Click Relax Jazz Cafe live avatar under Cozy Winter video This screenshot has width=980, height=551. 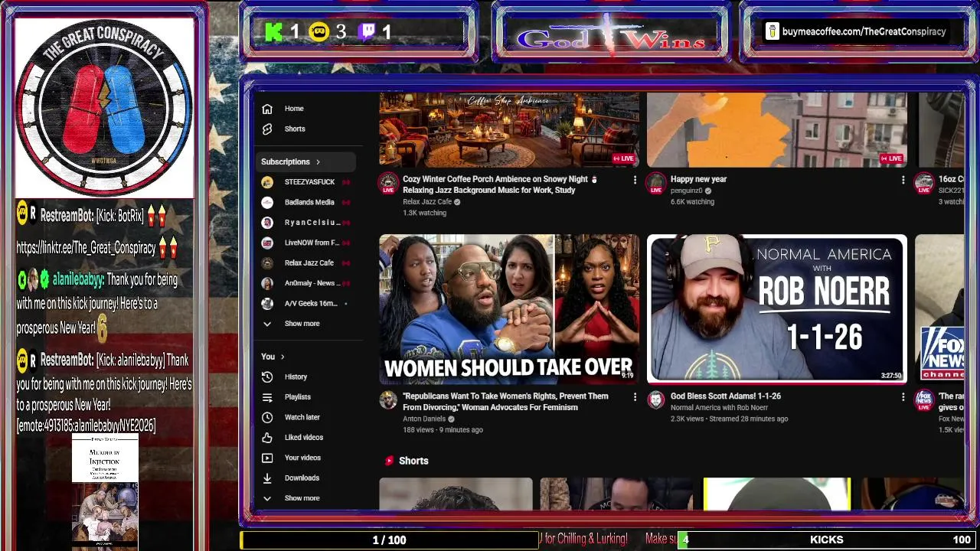point(388,184)
